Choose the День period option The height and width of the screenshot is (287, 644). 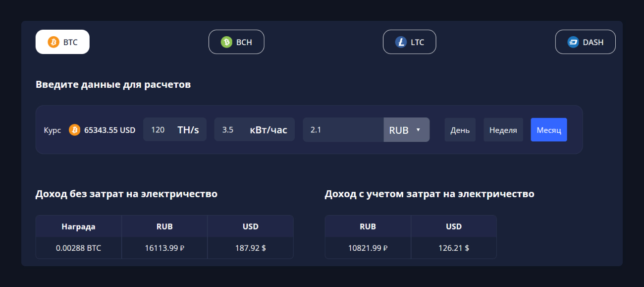click(x=460, y=130)
